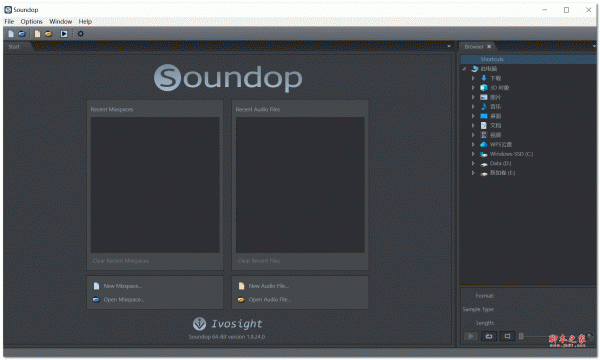The width and height of the screenshot is (600, 360).
Task: Click the Windows-SSD (C:) drive icon
Action: point(484,154)
